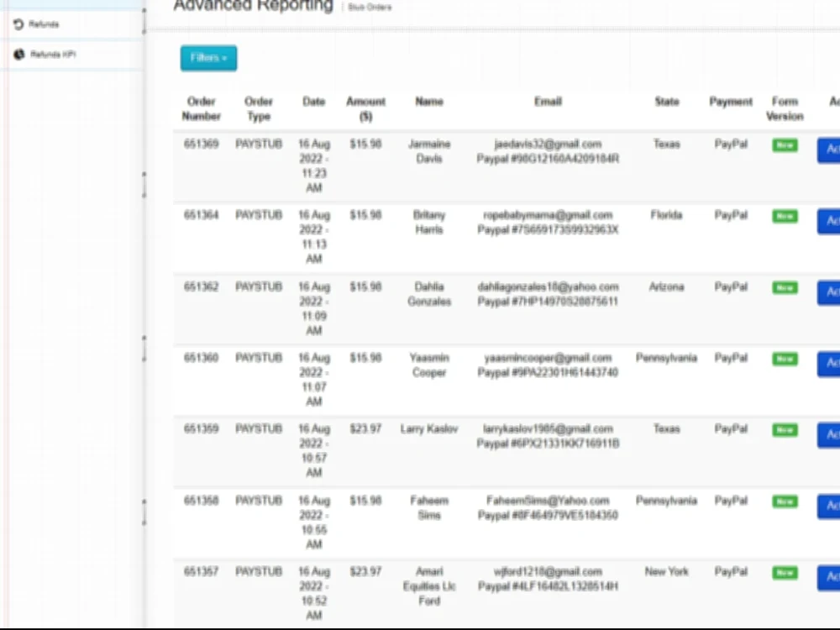Select Refunds in the left sidebar
This screenshot has height=630, width=840.
(41, 24)
